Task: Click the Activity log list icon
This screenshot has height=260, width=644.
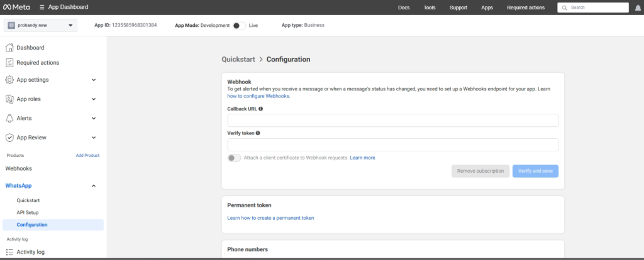Action: [x=9, y=252]
